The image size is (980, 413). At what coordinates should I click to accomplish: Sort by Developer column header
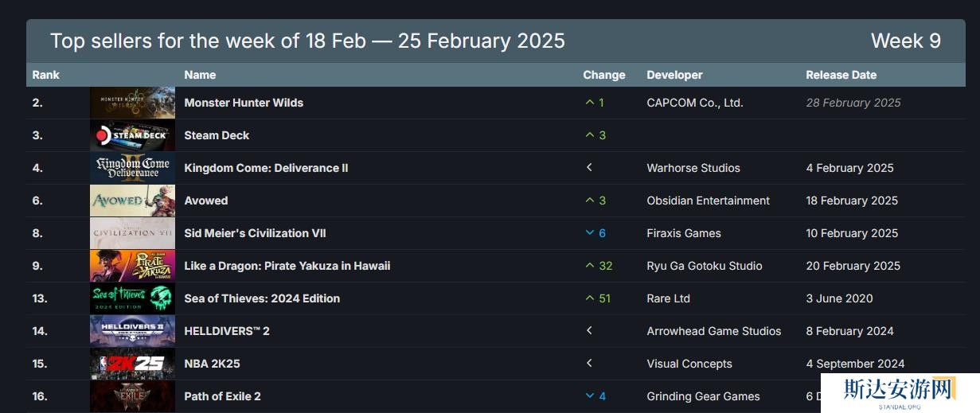pos(674,75)
